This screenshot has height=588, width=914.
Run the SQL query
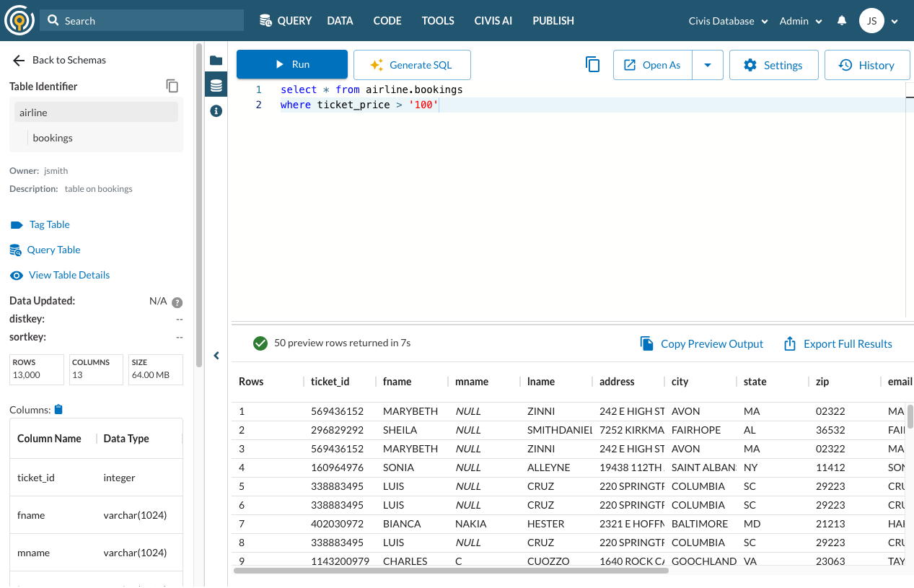(x=292, y=64)
